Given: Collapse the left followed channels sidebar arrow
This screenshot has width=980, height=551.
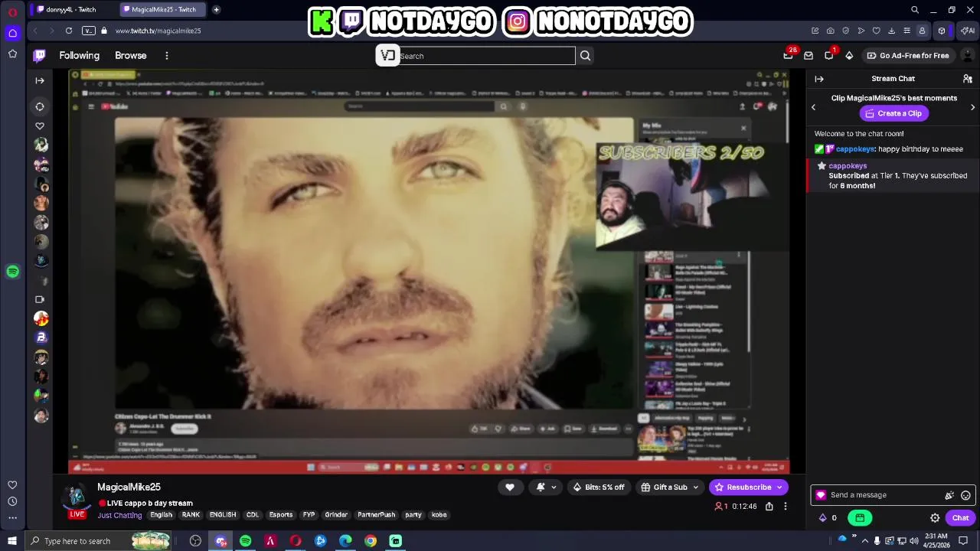Looking at the screenshot, I should tap(40, 80).
